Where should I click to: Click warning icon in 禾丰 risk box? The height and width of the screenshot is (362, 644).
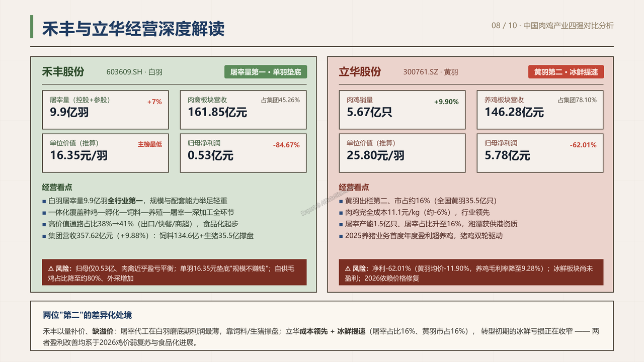point(51,268)
